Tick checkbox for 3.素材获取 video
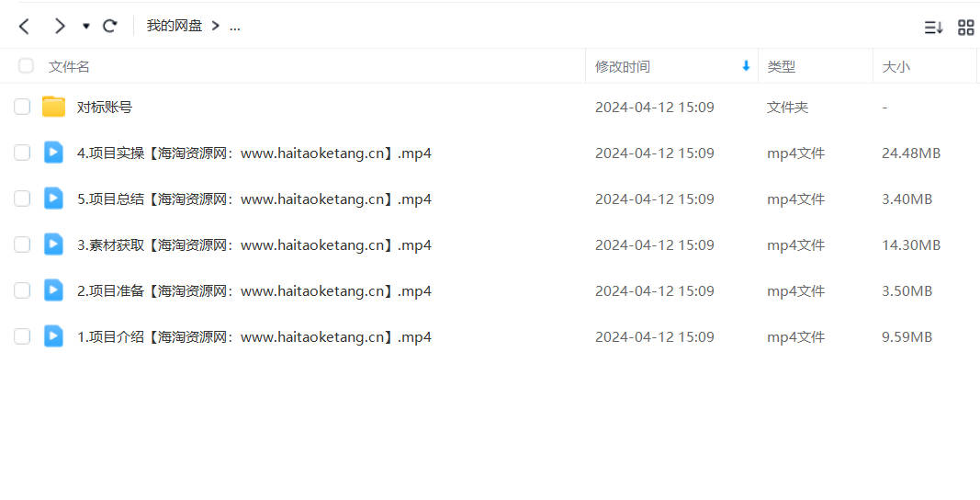The height and width of the screenshot is (500, 980). (x=22, y=244)
